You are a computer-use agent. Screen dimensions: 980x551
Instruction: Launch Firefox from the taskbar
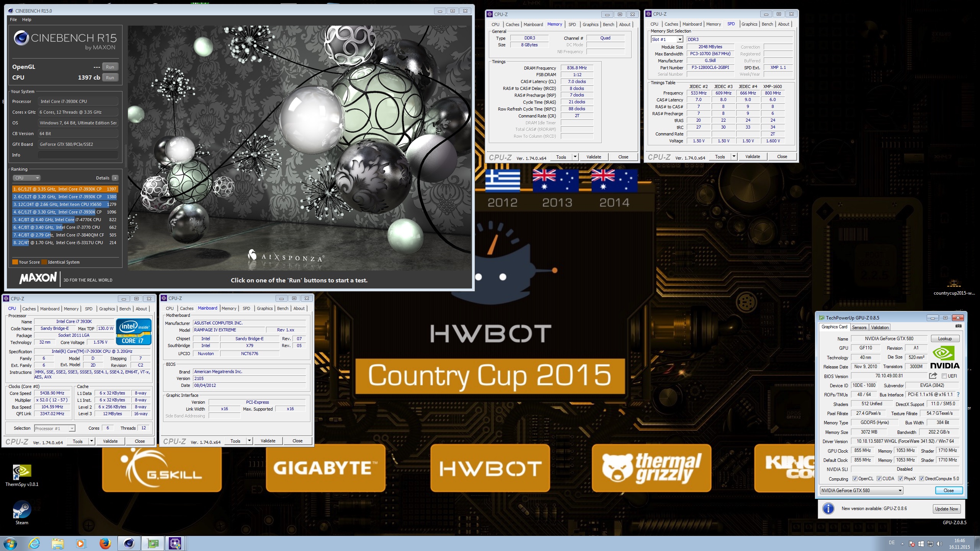pos(105,543)
